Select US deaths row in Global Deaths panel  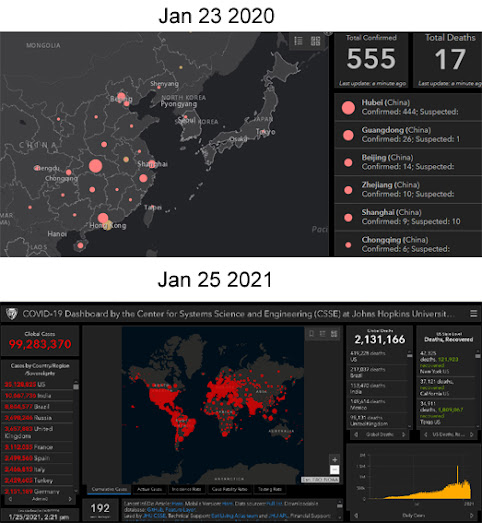click(378, 356)
